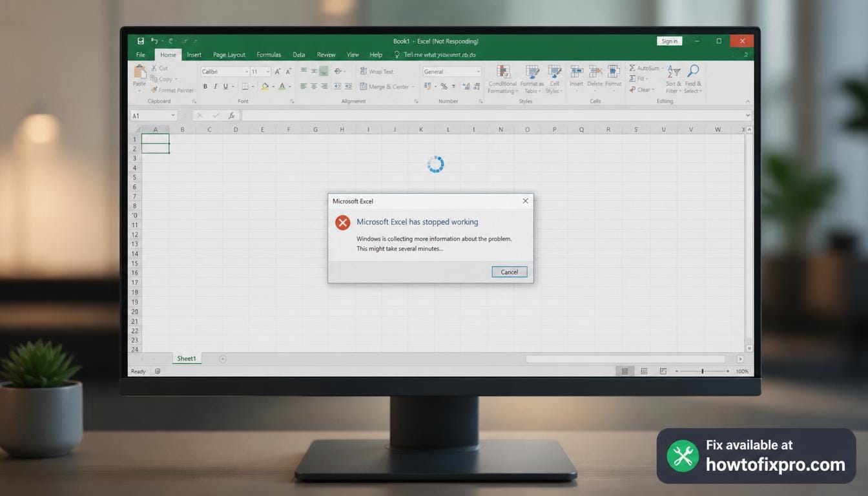The width and height of the screenshot is (868, 496).
Task: Click the Fill button in Editing group
Action: coord(638,79)
